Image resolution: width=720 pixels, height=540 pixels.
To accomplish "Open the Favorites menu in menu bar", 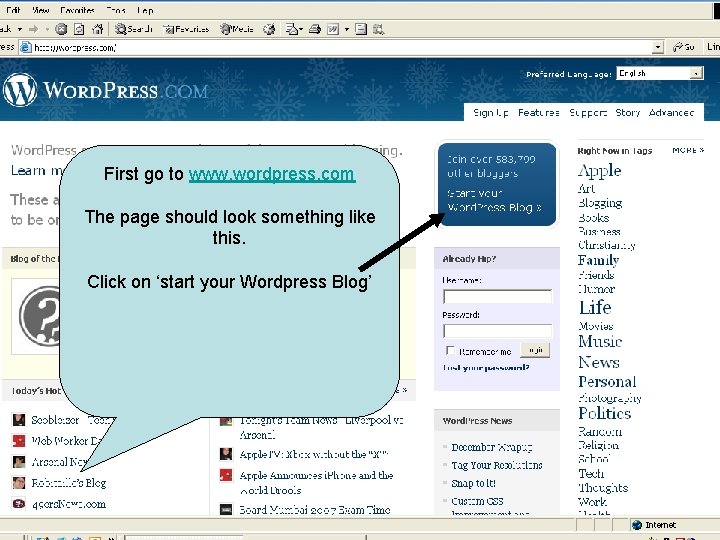I will pos(77,10).
